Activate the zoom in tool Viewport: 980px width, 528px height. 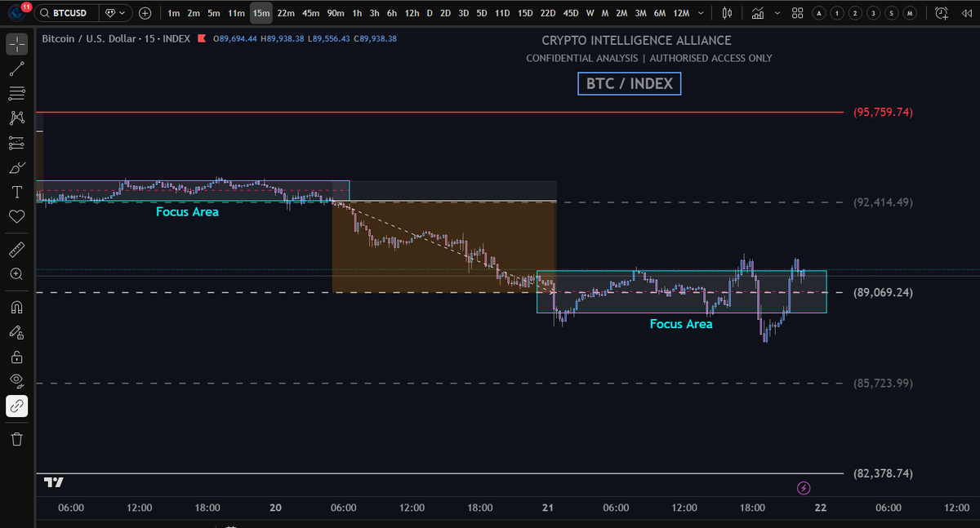click(x=16, y=274)
